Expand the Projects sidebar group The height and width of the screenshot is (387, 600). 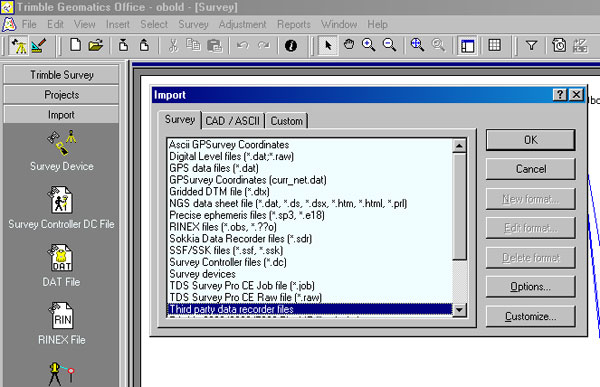pos(61,95)
